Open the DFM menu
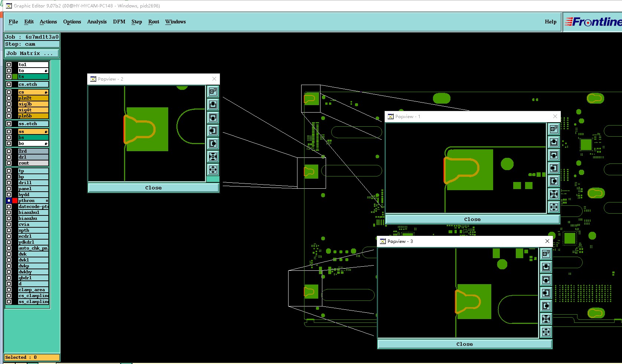Screen dimensions: 622x364 (119, 22)
